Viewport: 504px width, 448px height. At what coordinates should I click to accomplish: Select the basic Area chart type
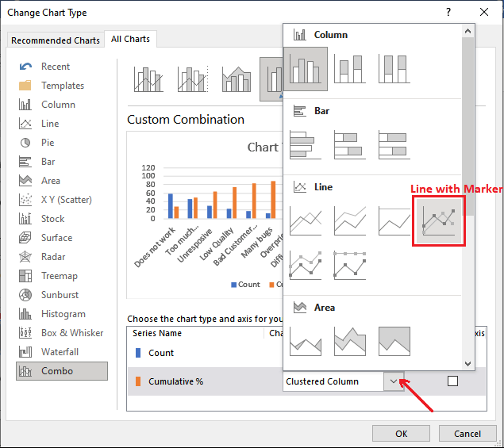click(x=306, y=342)
